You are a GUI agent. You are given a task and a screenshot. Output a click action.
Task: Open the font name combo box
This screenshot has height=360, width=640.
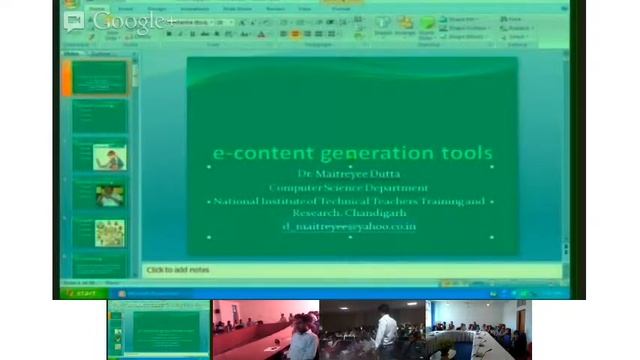[x=191, y=22]
